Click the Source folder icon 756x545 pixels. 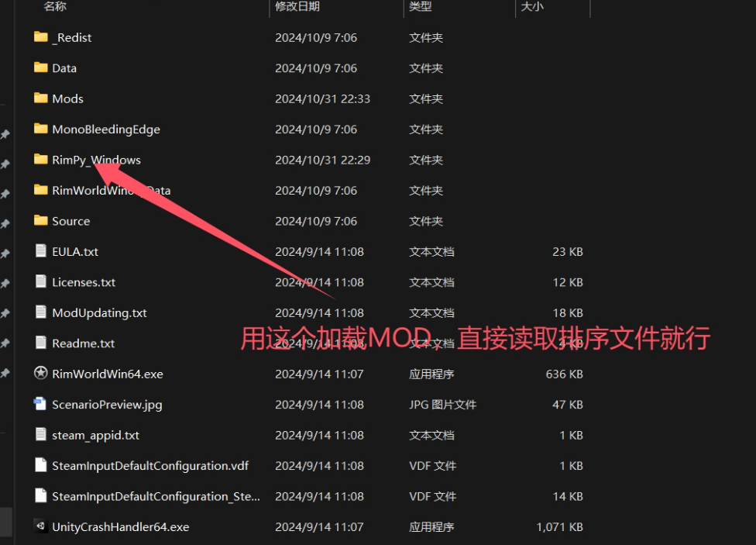[41, 221]
